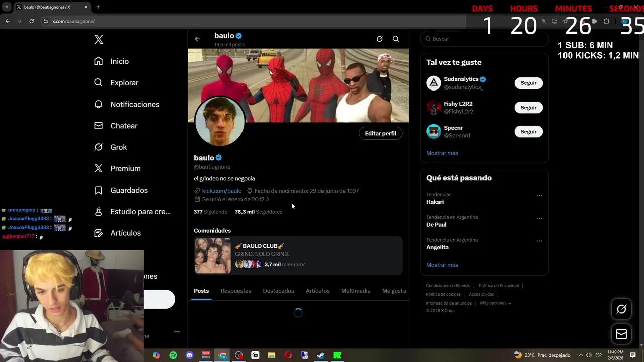Reload the page in browser toolbar
Viewport: 644px width, 362px height.
click(31, 21)
